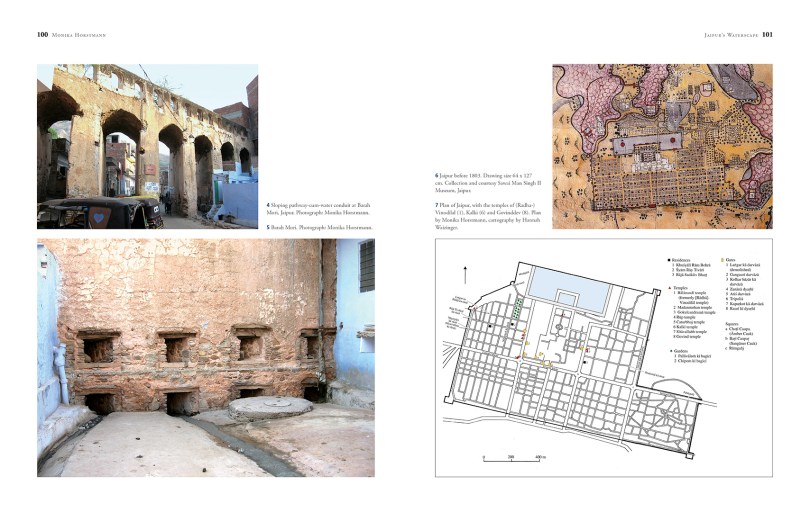Click the yellow square Gates legend marker

click(x=724, y=259)
